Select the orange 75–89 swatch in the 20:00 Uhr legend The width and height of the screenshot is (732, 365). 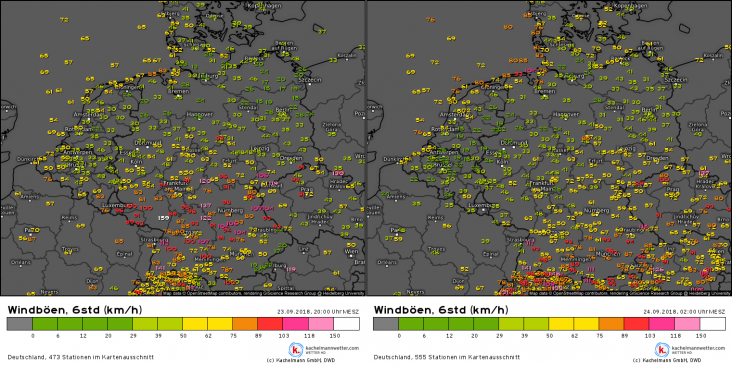pyautogui.click(x=245, y=324)
